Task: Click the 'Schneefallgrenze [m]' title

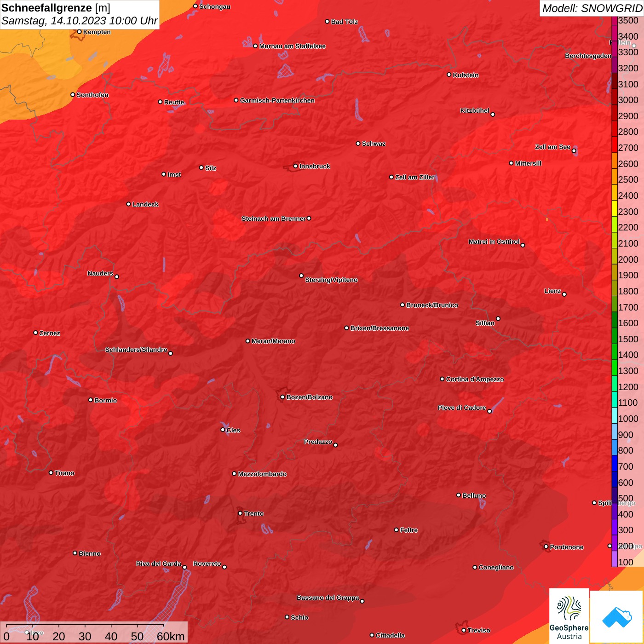Action: pyautogui.click(x=56, y=8)
